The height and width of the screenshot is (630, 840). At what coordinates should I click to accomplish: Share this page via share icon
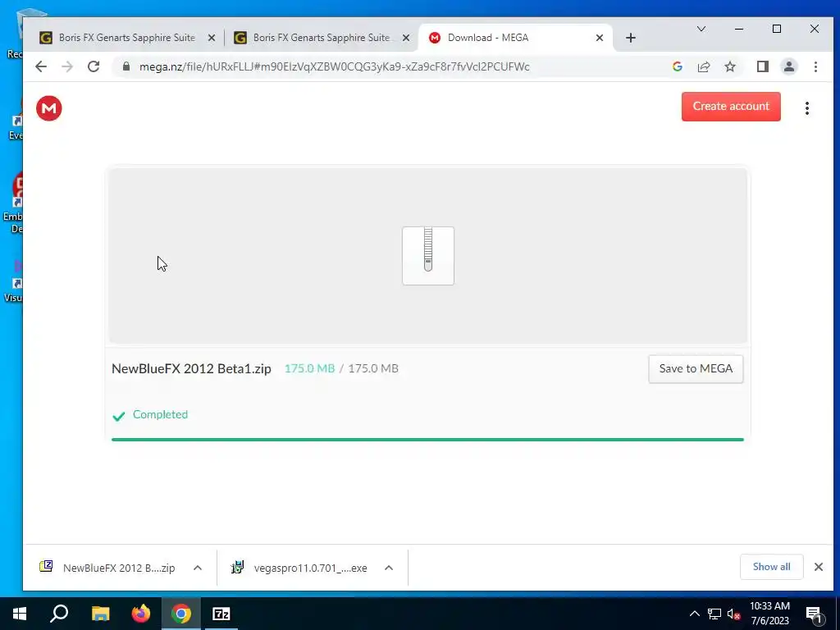703,66
